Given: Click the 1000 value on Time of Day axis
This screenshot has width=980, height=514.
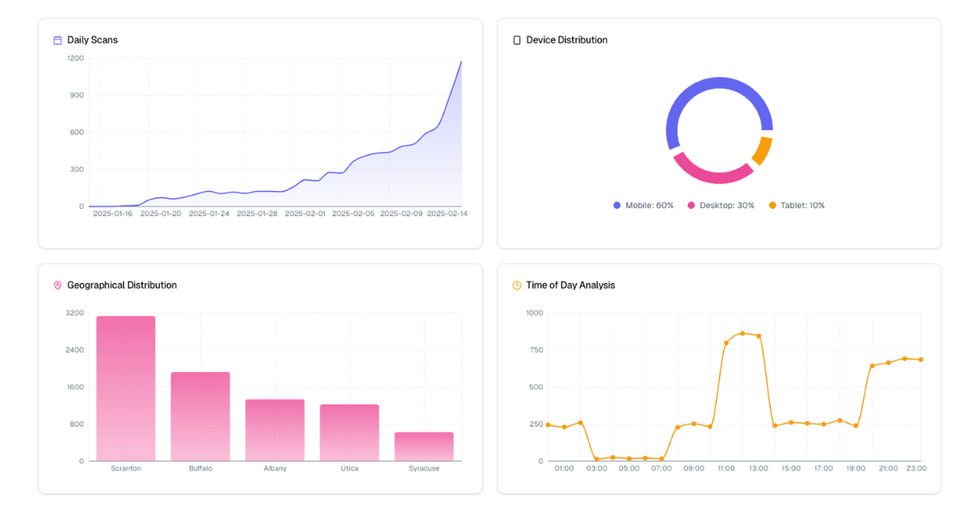Looking at the screenshot, I should point(535,313).
